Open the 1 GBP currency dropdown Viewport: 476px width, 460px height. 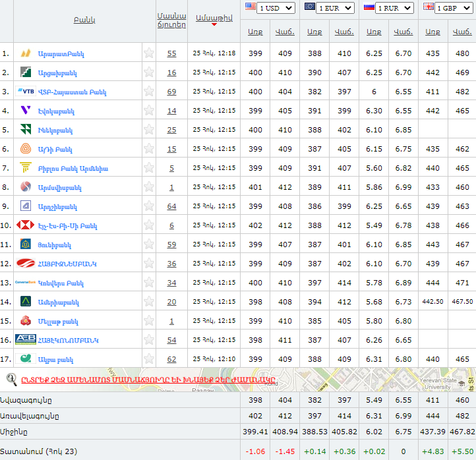point(454,8)
